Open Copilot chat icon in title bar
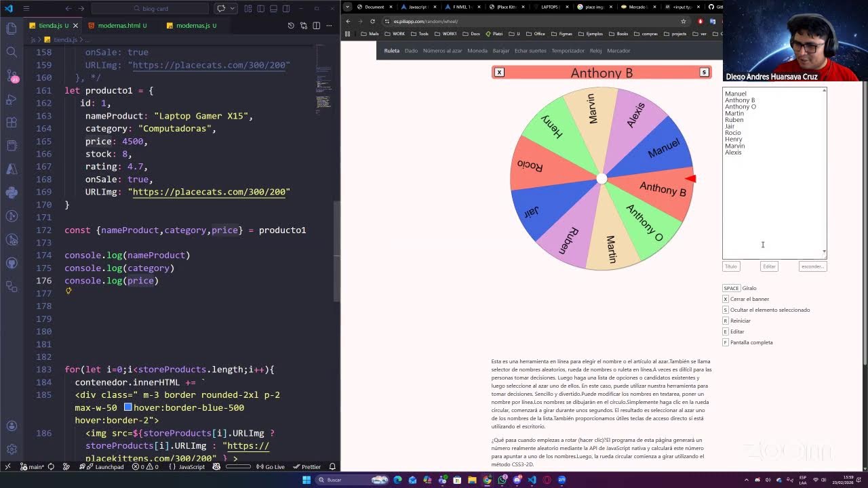Viewport: 868px width, 488px height. click(x=221, y=8)
